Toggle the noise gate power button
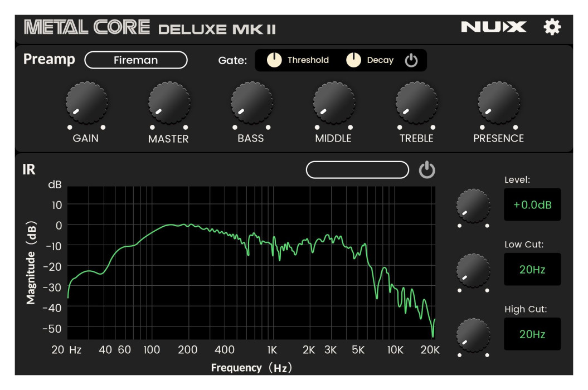This screenshot has width=588, height=390. (x=411, y=60)
